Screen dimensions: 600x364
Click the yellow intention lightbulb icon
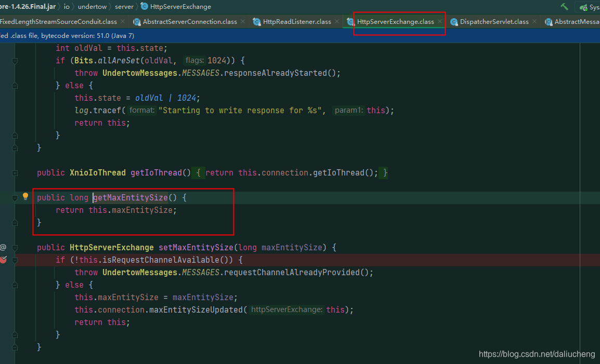(25, 196)
